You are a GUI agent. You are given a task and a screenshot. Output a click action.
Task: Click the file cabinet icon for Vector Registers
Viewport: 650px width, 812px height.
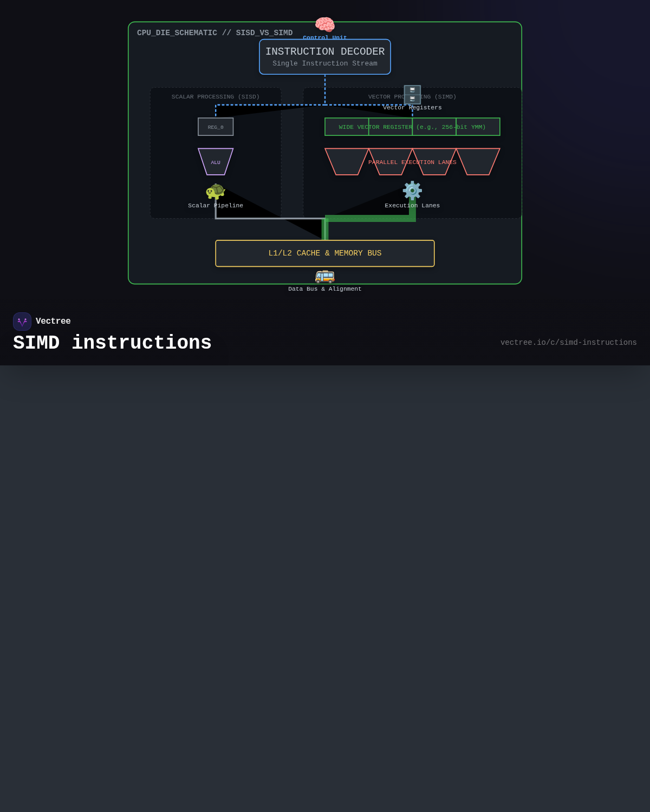click(x=412, y=94)
